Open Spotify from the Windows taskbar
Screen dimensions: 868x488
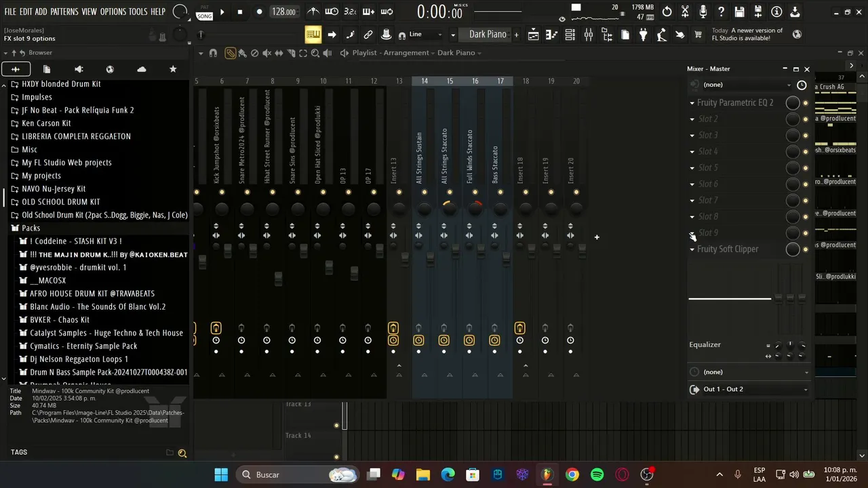[597, 474]
